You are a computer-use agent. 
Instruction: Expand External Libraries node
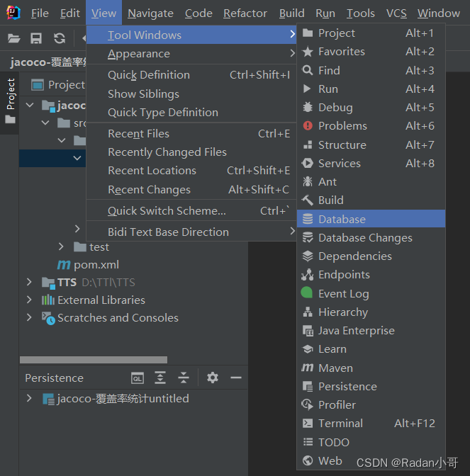(29, 300)
